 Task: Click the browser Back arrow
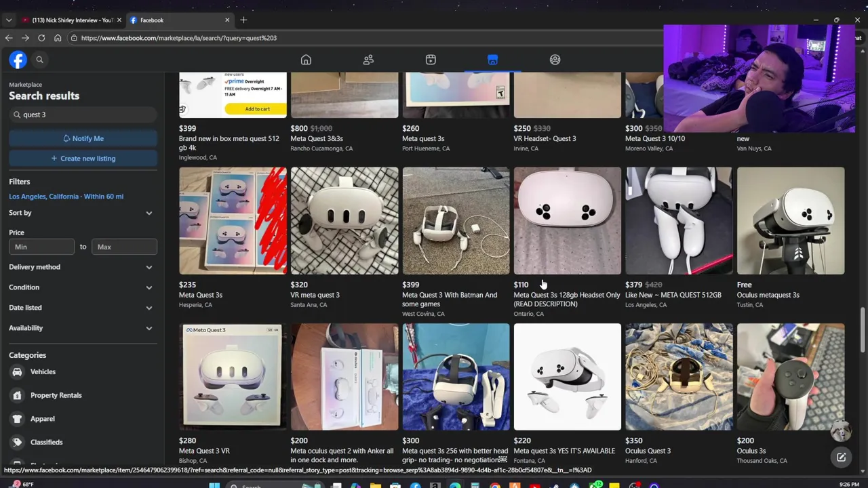coord(9,38)
